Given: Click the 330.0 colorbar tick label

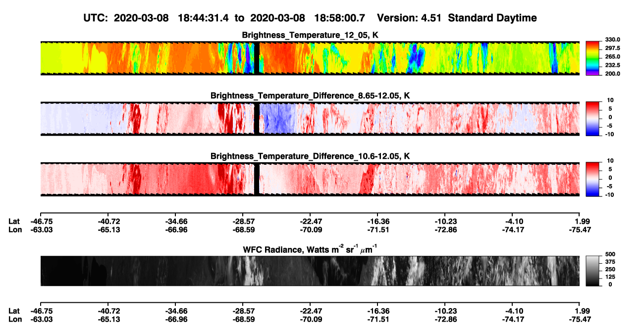Looking at the screenshot, I should [612, 40].
